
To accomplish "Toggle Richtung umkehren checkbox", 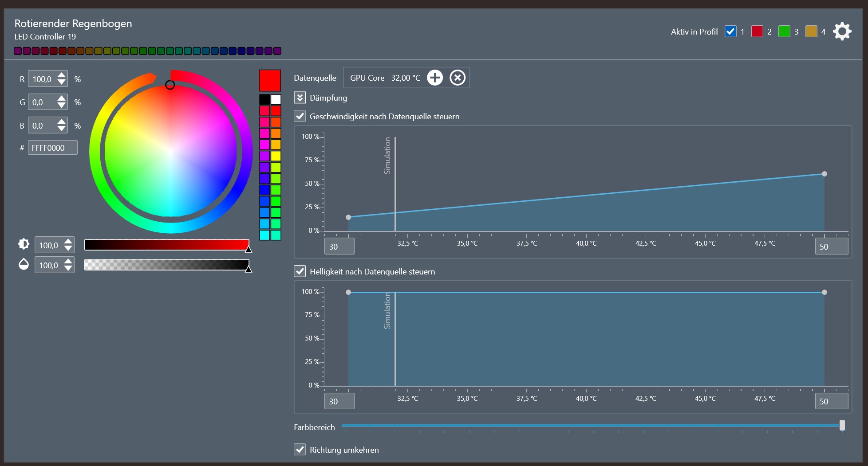I will [x=300, y=450].
